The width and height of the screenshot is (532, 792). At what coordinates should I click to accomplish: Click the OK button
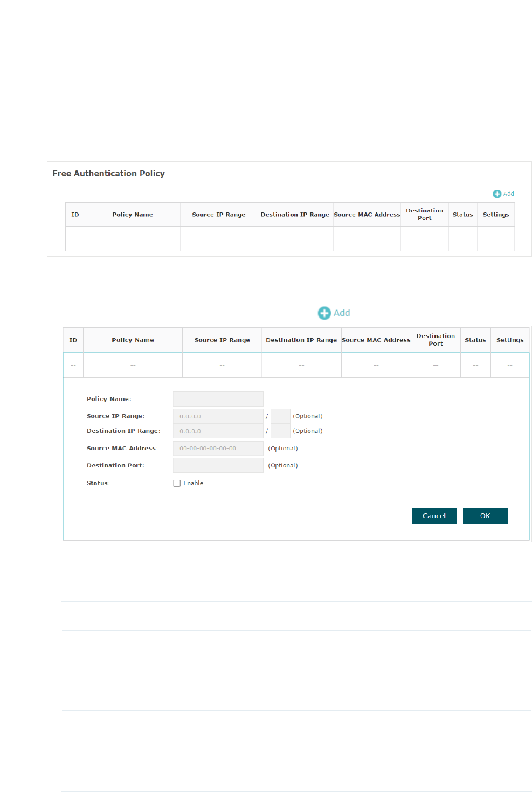coord(485,516)
